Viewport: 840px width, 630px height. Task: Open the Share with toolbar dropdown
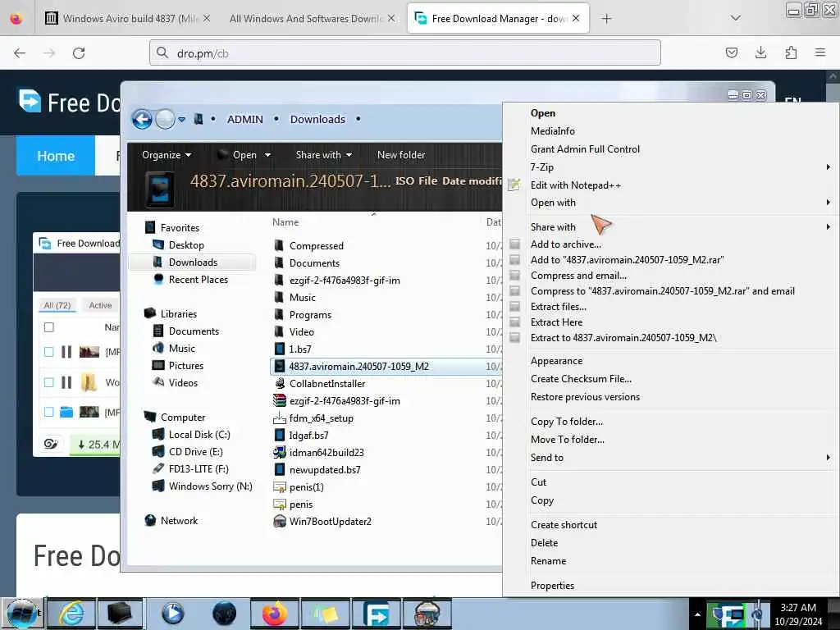click(x=323, y=155)
